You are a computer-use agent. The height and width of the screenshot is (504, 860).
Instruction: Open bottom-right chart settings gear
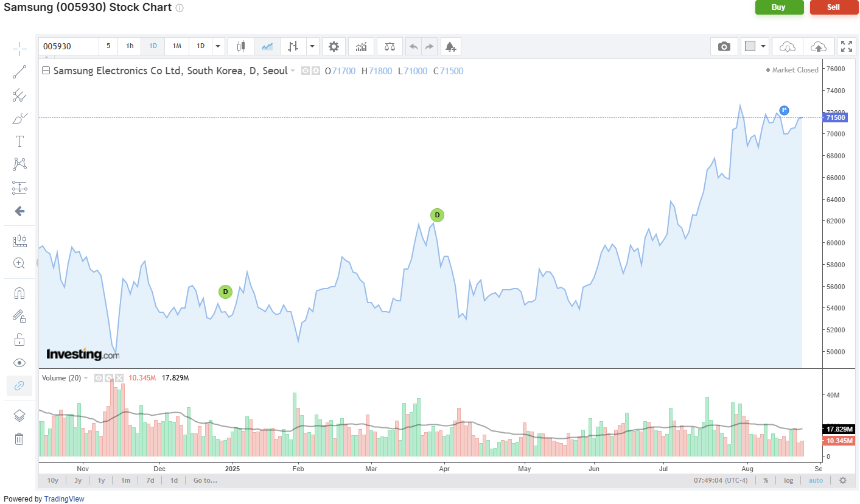[x=843, y=480]
